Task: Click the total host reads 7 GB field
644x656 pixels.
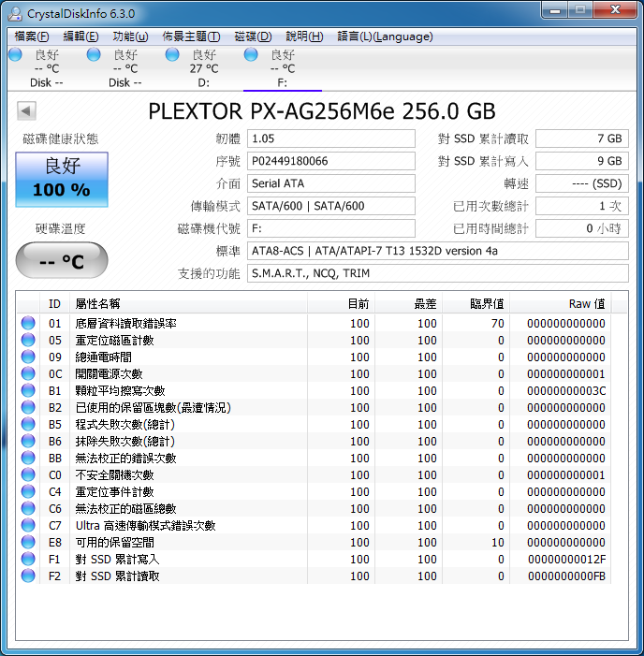Action: (x=582, y=138)
